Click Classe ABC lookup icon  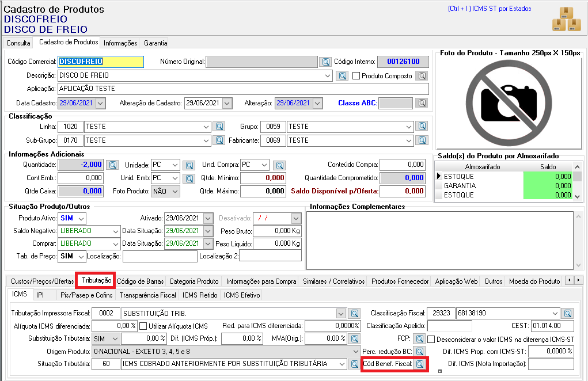(x=422, y=102)
